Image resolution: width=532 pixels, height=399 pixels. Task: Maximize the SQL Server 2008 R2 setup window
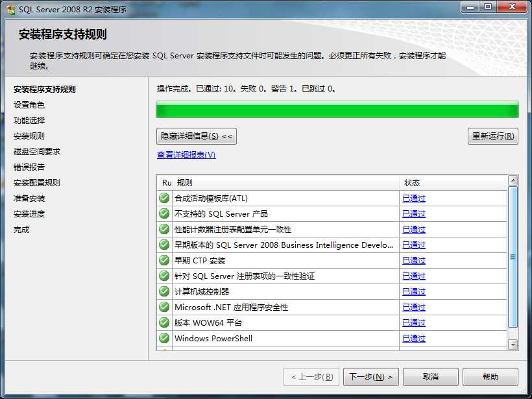click(x=488, y=6)
